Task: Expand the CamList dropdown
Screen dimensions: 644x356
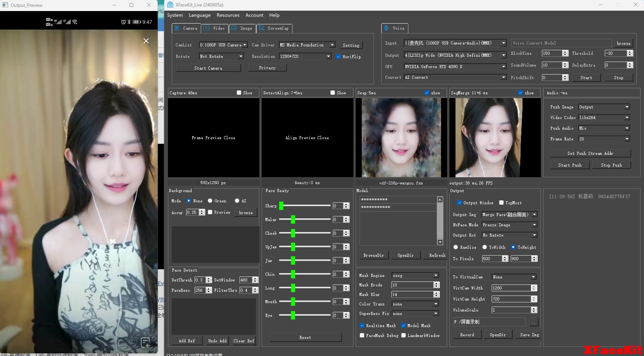Action: pyautogui.click(x=224, y=45)
